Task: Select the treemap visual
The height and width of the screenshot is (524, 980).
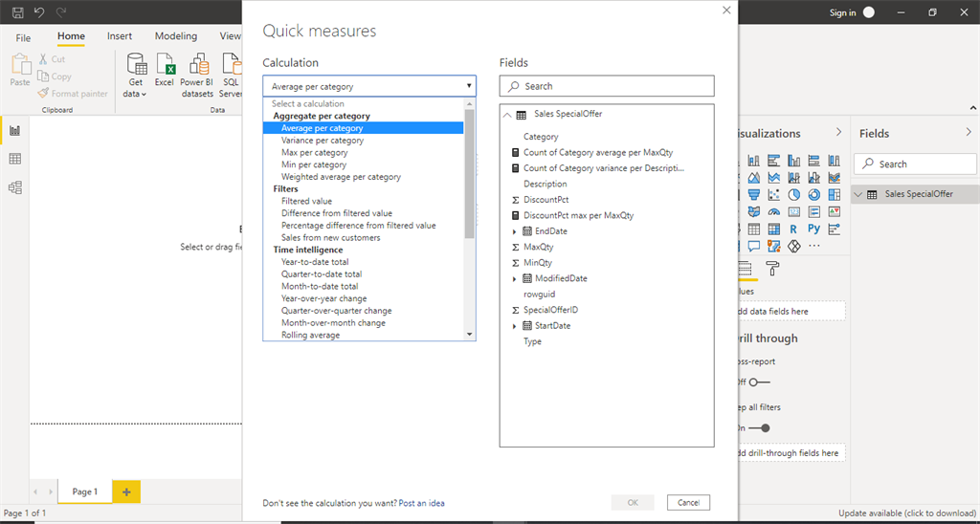Action: click(x=834, y=195)
